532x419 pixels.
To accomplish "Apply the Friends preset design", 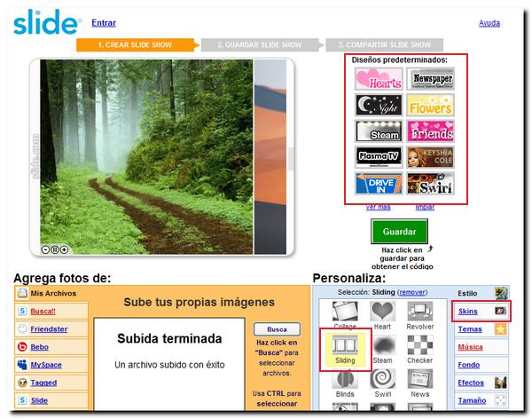I will (430, 131).
